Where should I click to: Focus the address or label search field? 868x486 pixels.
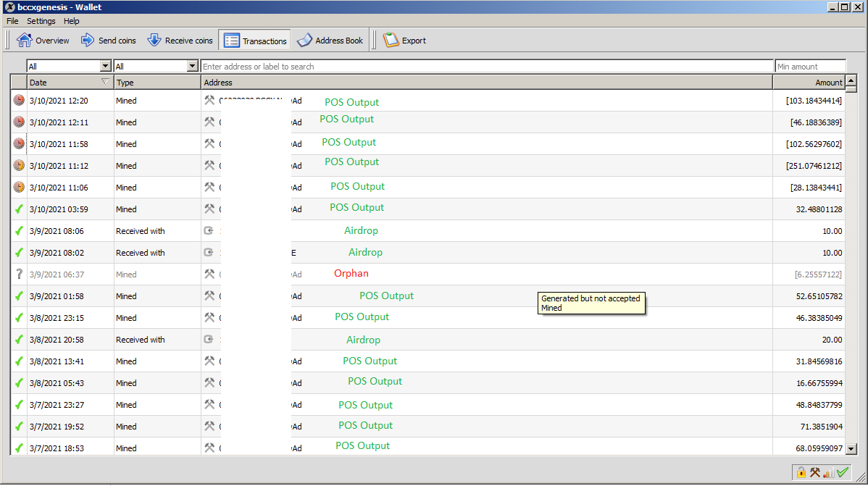coord(487,66)
